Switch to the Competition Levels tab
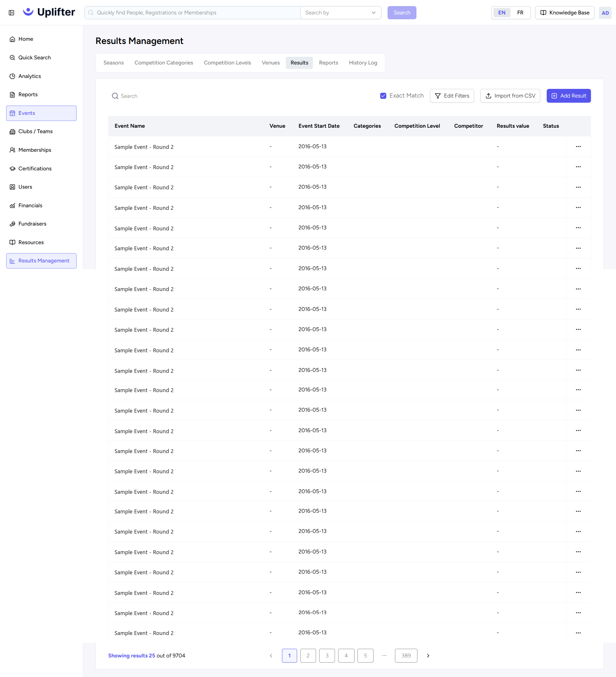The width and height of the screenshot is (616, 677). click(227, 63)
